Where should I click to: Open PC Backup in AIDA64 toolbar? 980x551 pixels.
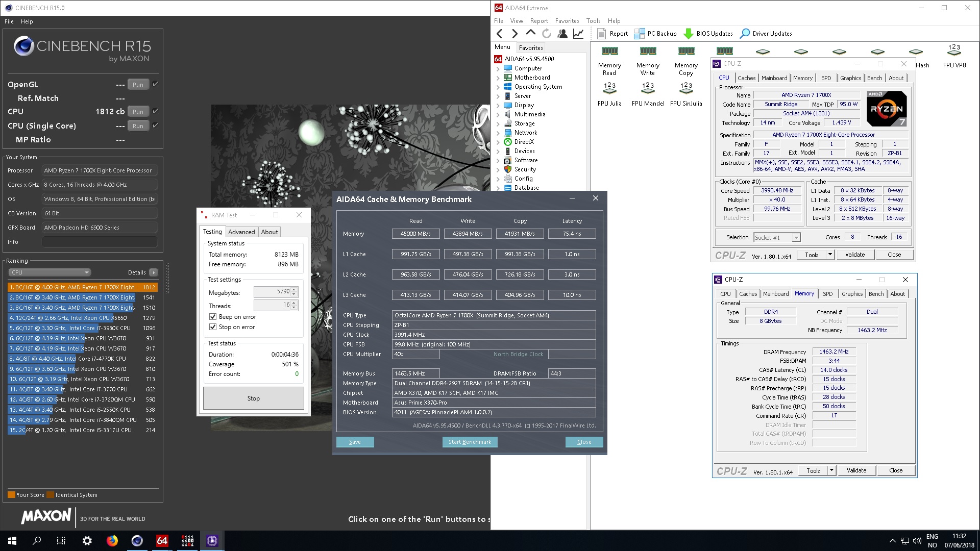tap(655, 34)
